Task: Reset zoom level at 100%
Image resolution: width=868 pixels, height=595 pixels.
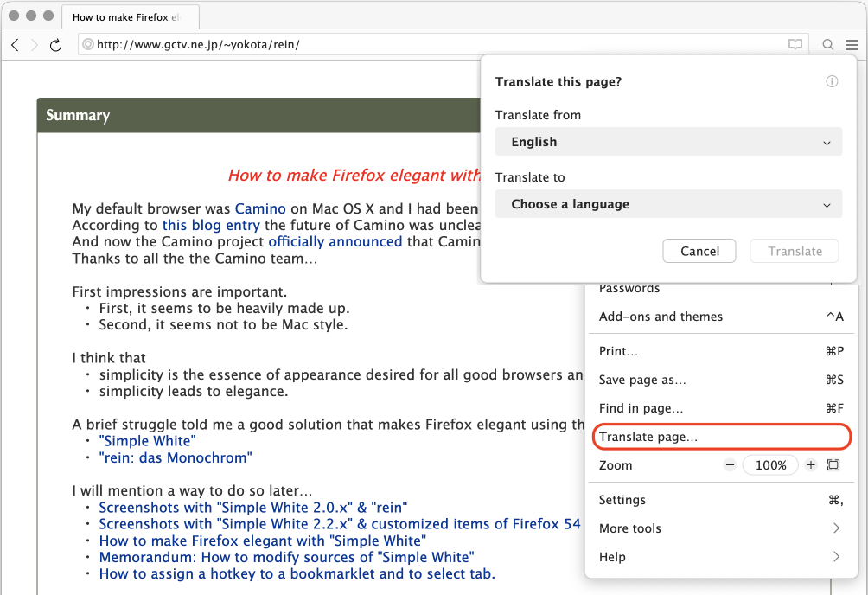Action: 770,465
